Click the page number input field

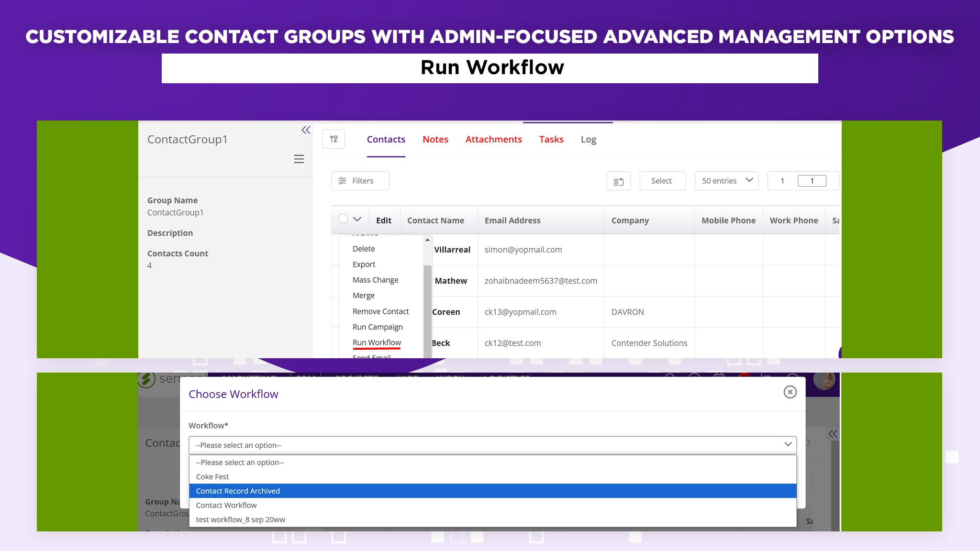pos(812,181)
